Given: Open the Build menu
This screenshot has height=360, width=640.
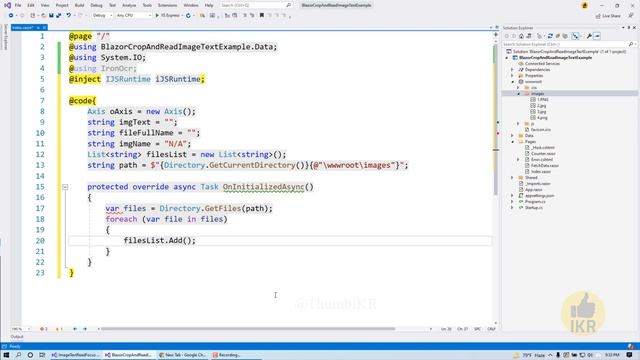Looking at the screenshot, I should (79, 5).
